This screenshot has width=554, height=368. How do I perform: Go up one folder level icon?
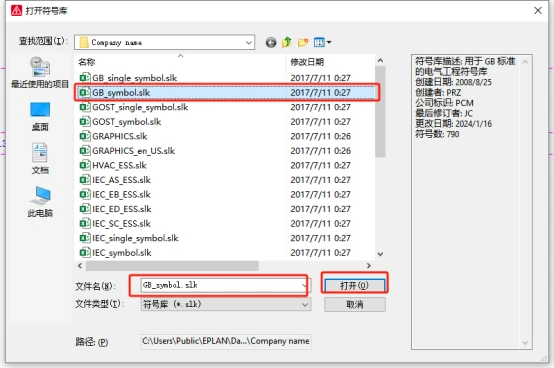pyautogui.click(x=287, y=42)
